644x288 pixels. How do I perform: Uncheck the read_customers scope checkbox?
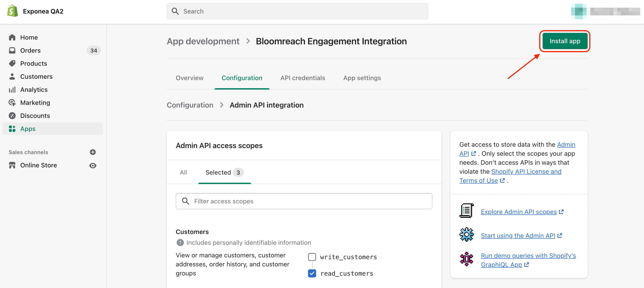[312, 273]
